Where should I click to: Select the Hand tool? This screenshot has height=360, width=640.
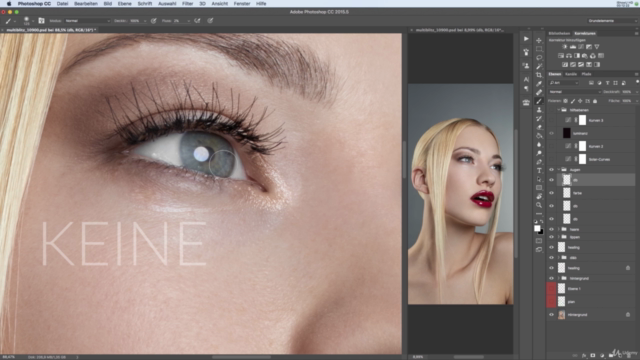click(x=539, y=196)
